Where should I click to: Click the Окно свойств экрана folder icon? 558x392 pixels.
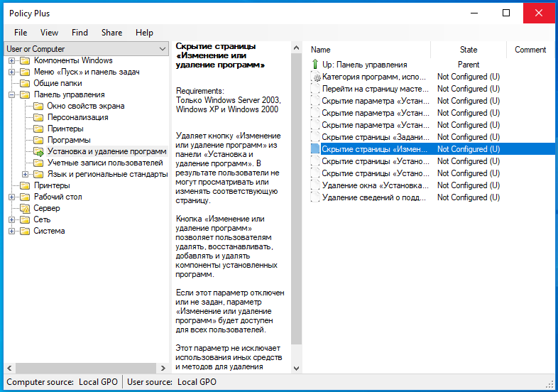(38, 106)
